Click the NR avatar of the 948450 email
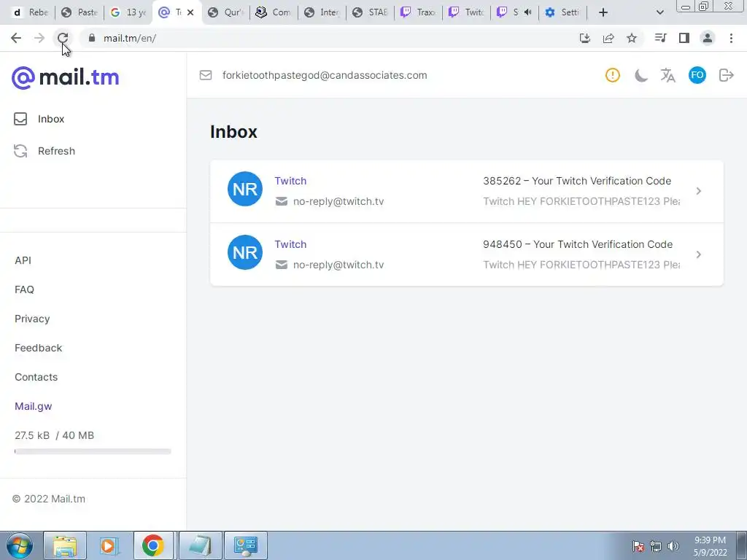The width and height of the screenshot is (747, 560). 245,252
